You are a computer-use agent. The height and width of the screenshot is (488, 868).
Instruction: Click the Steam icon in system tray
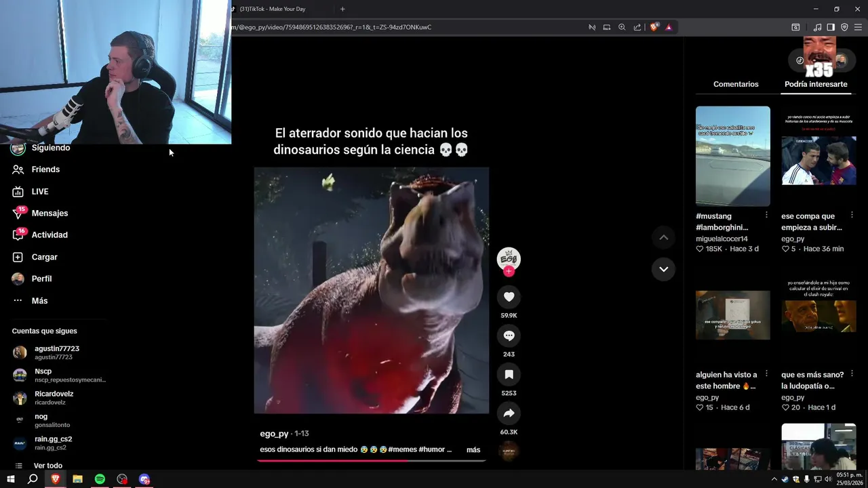pos(785,479)
